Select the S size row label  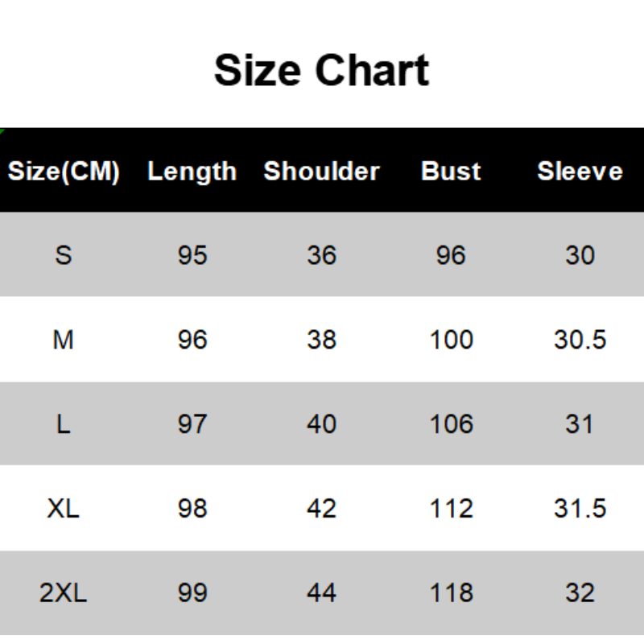pos(64,255)
